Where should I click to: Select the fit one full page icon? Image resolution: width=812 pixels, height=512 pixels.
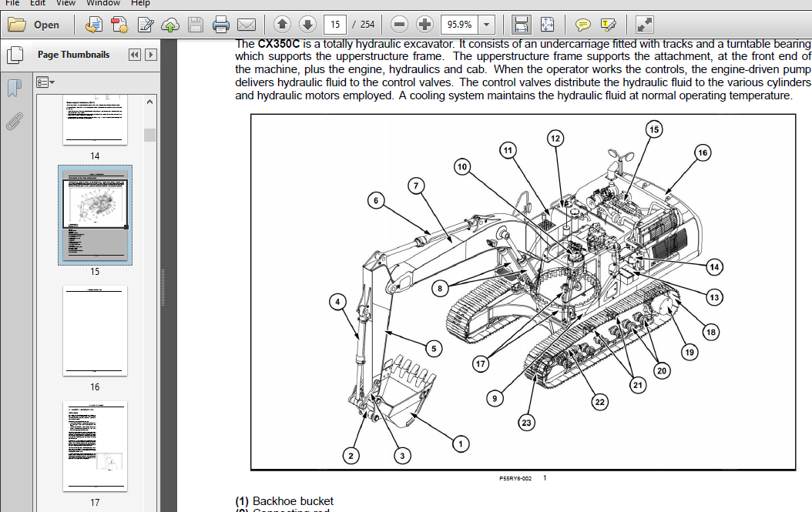(x=547, y=25)
